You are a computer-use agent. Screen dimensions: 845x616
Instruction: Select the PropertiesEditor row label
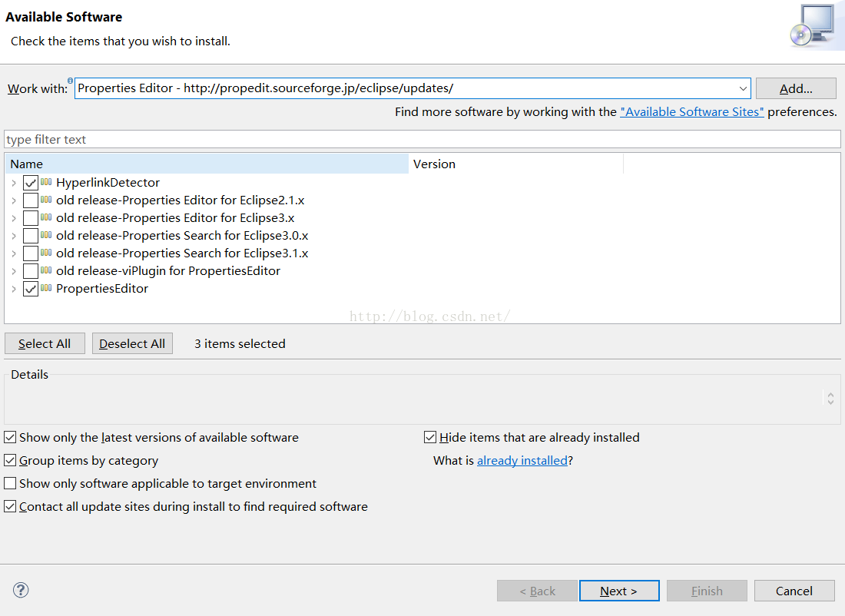(x=102, y=288)
